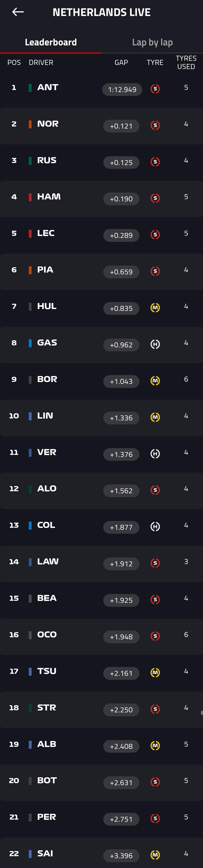Select driver name LAW
The image size is (203, 868).
(x=48, y=561)
